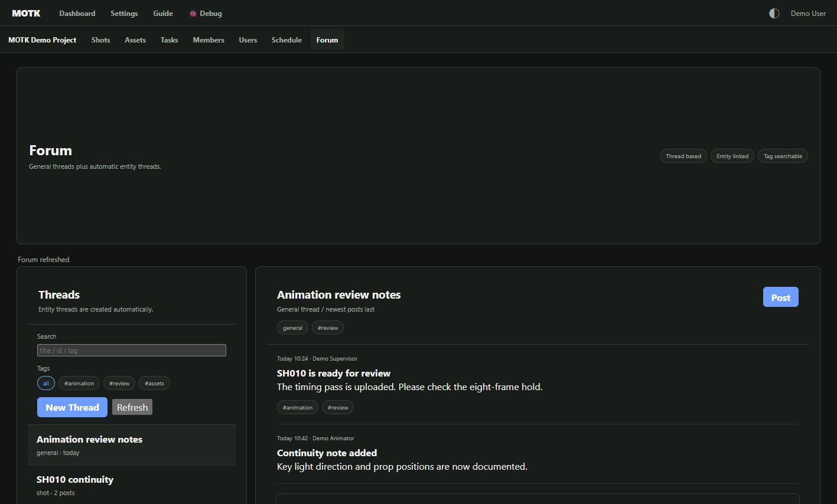Viewport: 837px width, 504px height.
Task: Open Settings in the top bar
Action: coord(124,13)
